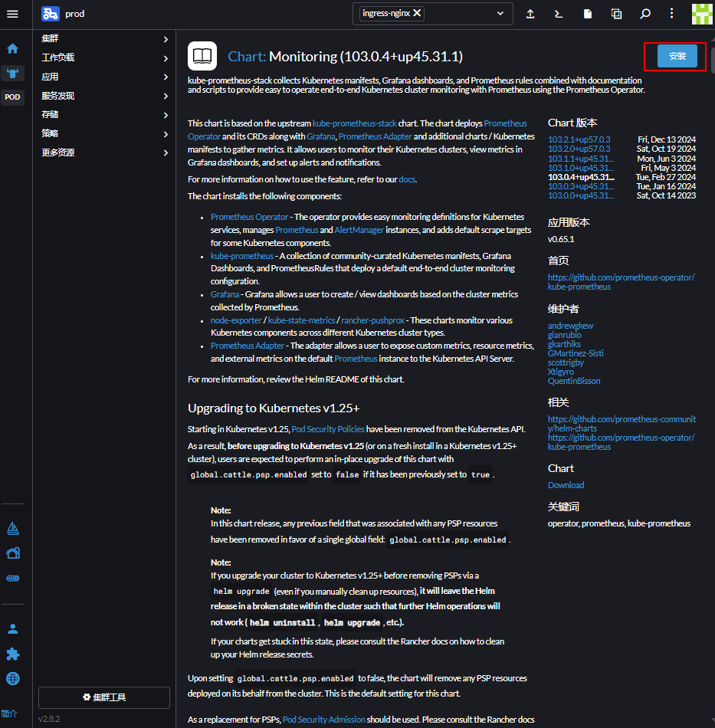Screen dimensions: 715x728
Task: Open maintainer andrewgkew link
Action: pos(570,326)
